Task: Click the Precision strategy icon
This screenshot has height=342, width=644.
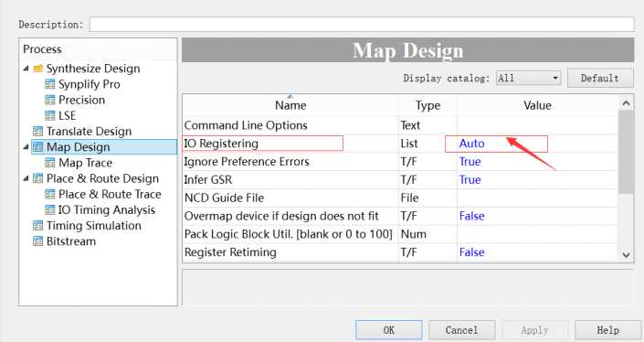Action: [49, 100]
